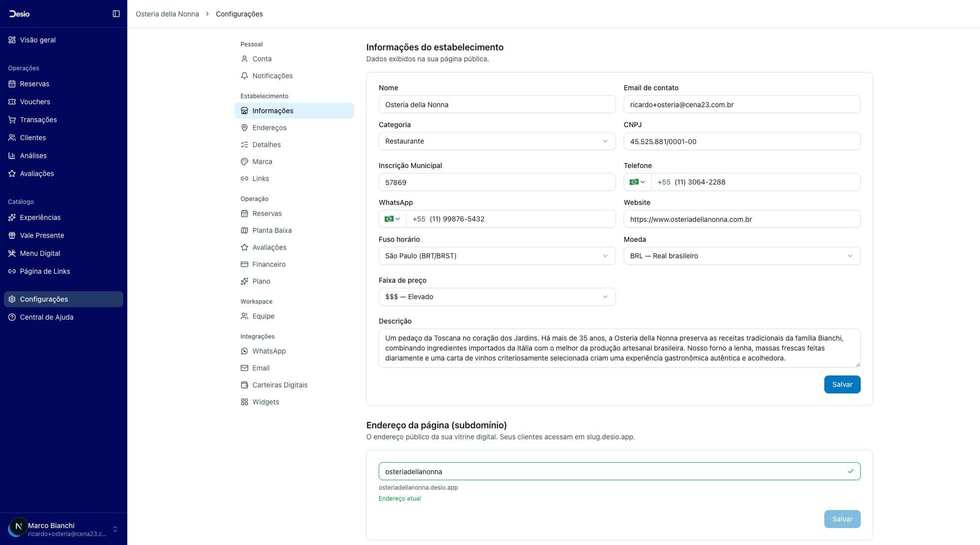Open the Email integration settings
This screenshot has height=545, width=980.
point(294,368)
